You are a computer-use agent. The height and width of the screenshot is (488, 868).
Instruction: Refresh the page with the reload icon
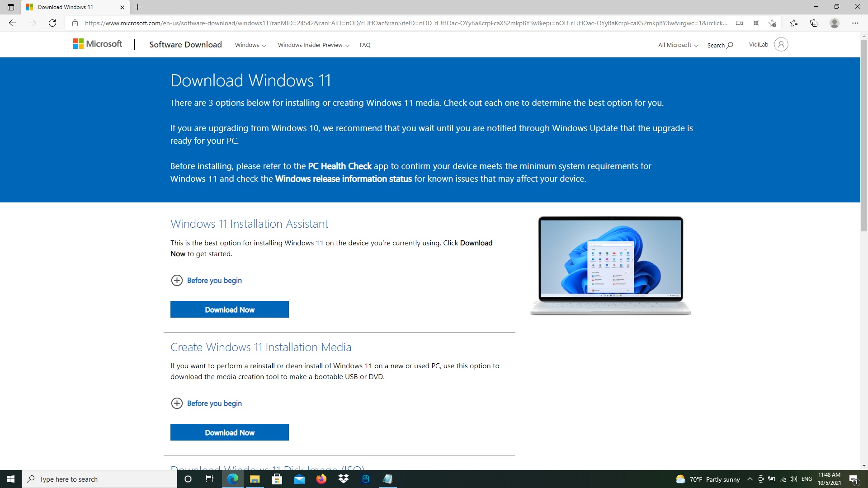pyautogui.click(x=52, y=23)
